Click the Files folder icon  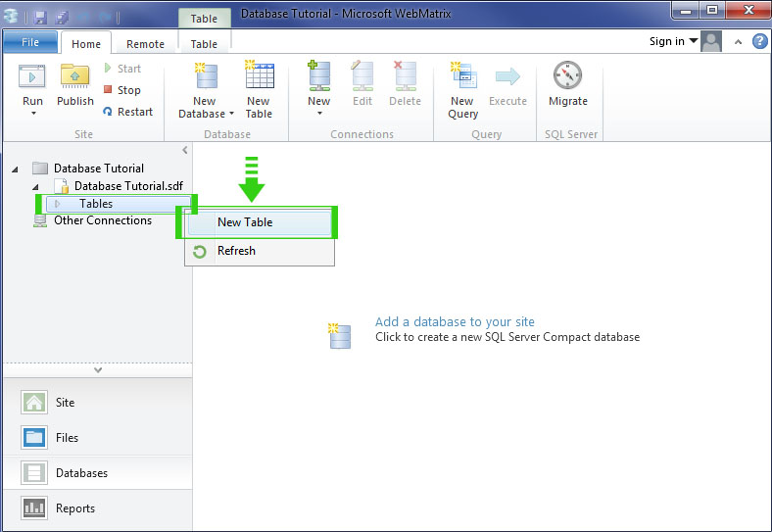[x=34, y=437]
